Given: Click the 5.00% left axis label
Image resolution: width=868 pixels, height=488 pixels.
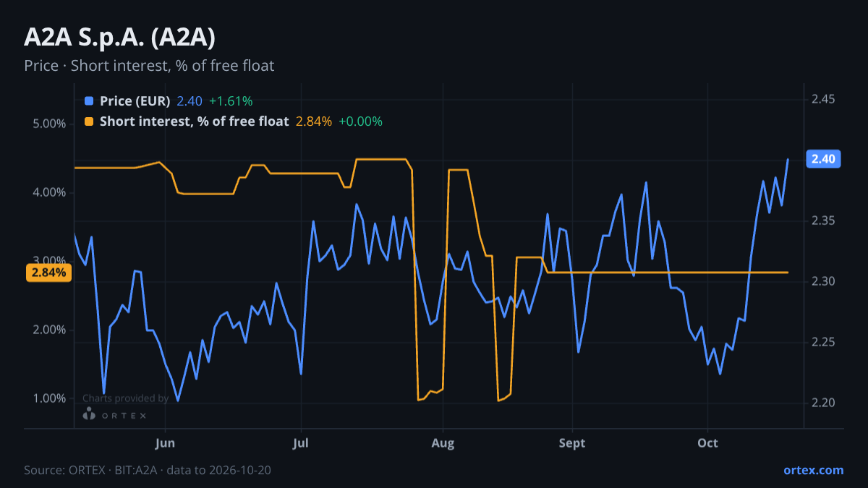Looking at the screenshot, I should coord(50,124).
